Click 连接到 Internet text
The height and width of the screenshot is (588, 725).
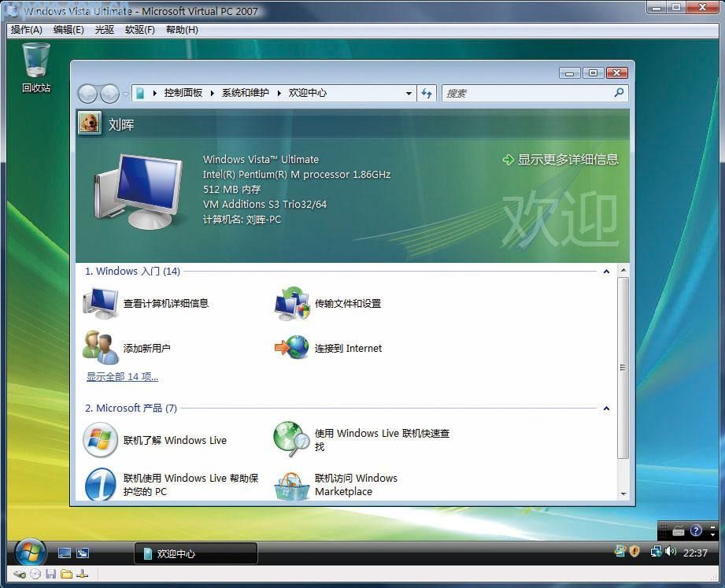(348, 348)
